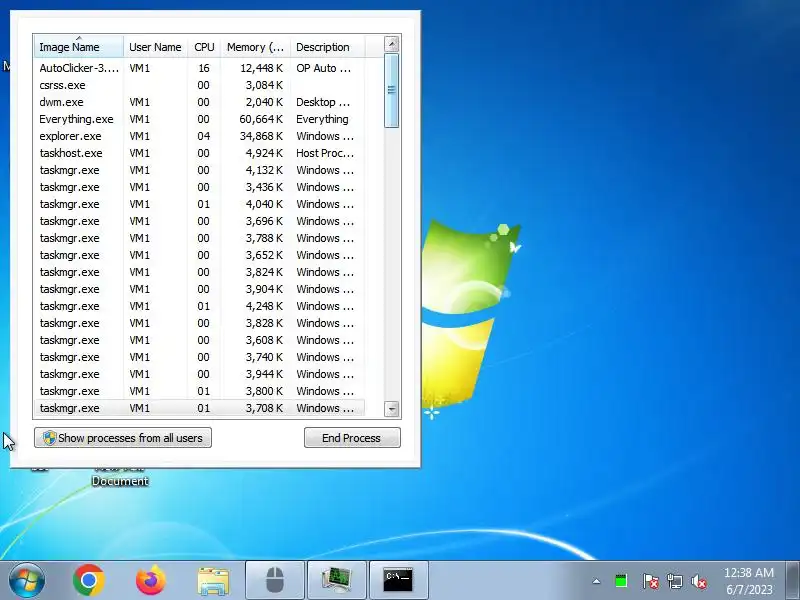Select taskmgr.exe row using 3,904 K
This screenshot has height=600, width=800.
click(199, 289)
